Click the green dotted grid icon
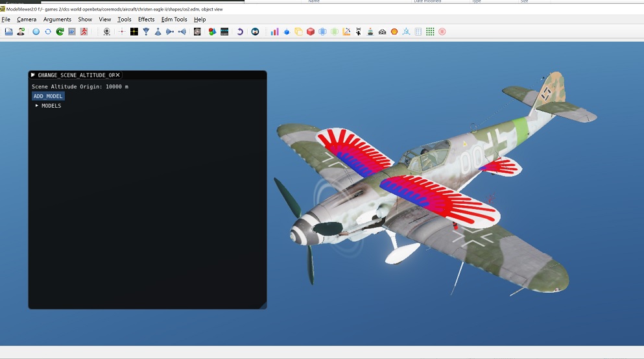This screenshot has width=644, height=359. point(430,32)
